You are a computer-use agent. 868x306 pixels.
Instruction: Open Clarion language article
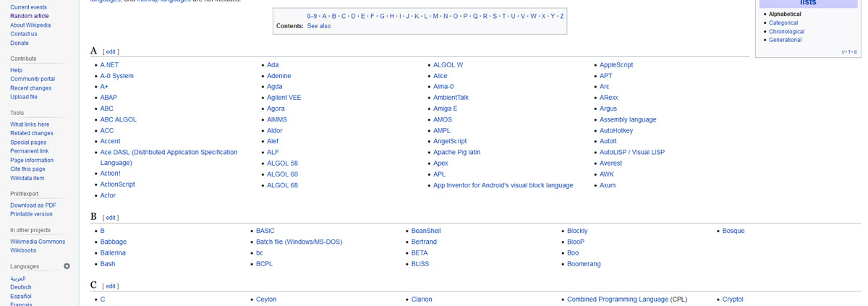pos(422,299)
